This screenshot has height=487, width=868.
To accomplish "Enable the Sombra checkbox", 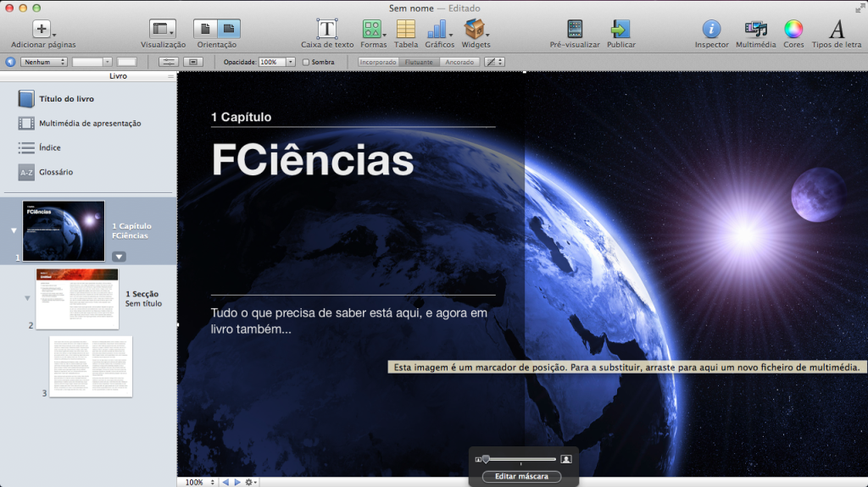I will tap(305, 62).
